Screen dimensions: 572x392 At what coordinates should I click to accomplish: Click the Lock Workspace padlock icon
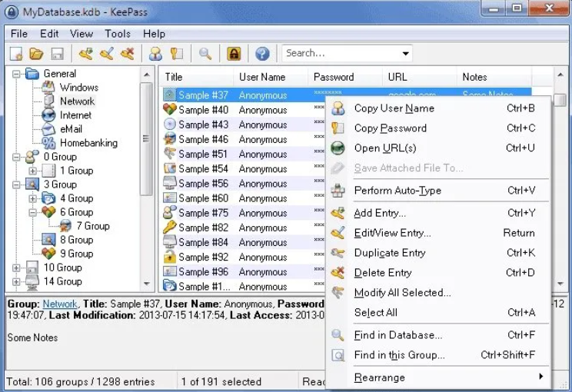(234, 54)
